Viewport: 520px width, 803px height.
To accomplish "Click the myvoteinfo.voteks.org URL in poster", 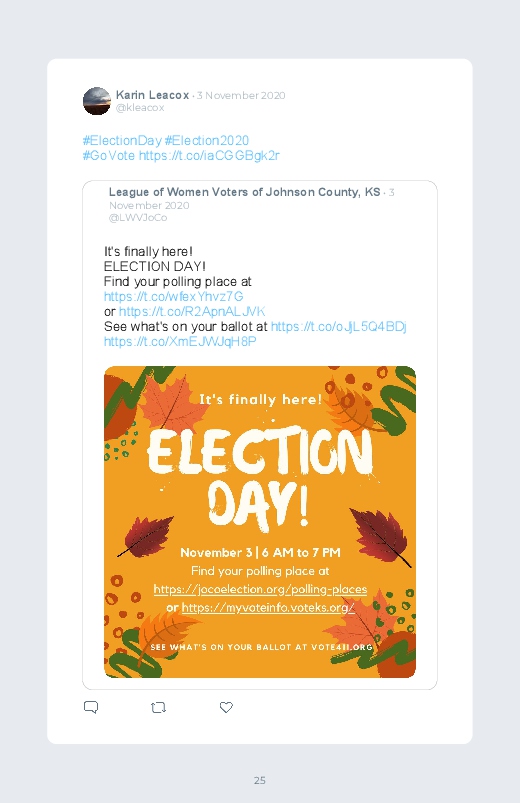I will (268, 608).
